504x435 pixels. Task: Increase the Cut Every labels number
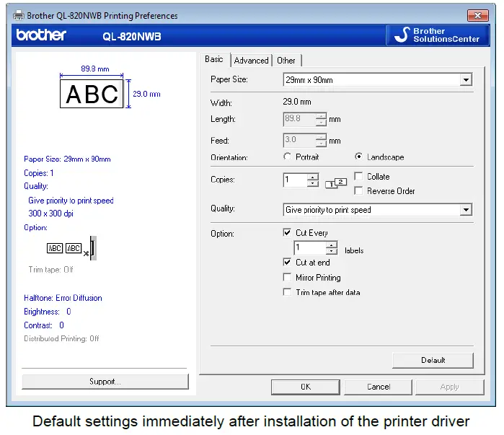click(332, 245)
